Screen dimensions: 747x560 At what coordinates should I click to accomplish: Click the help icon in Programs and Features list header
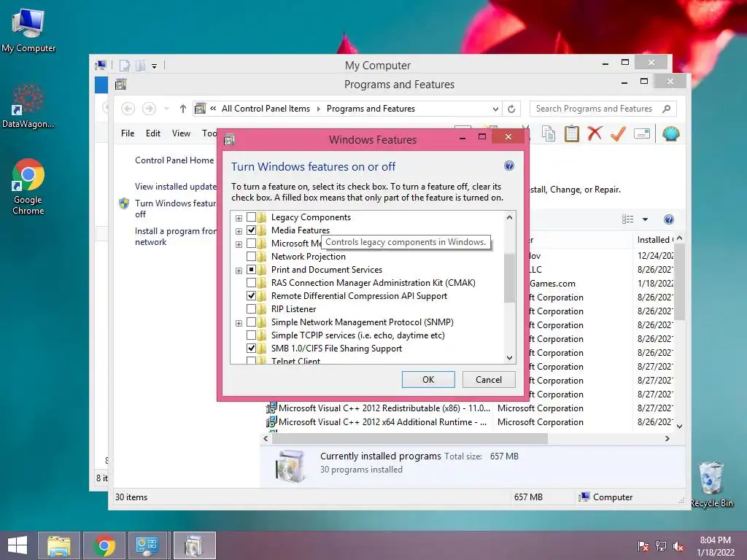[668, 219]
